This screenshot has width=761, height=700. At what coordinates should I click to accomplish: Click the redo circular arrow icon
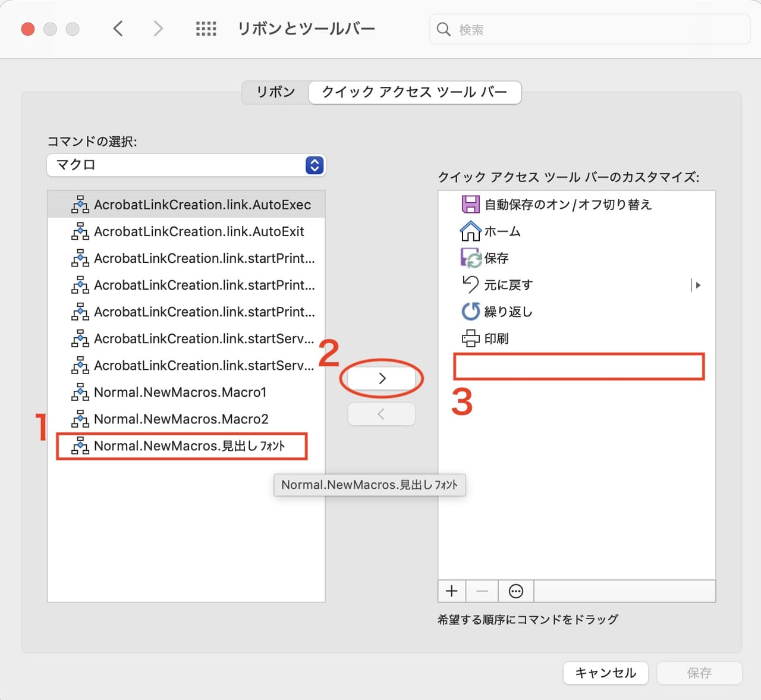[470, 311]
